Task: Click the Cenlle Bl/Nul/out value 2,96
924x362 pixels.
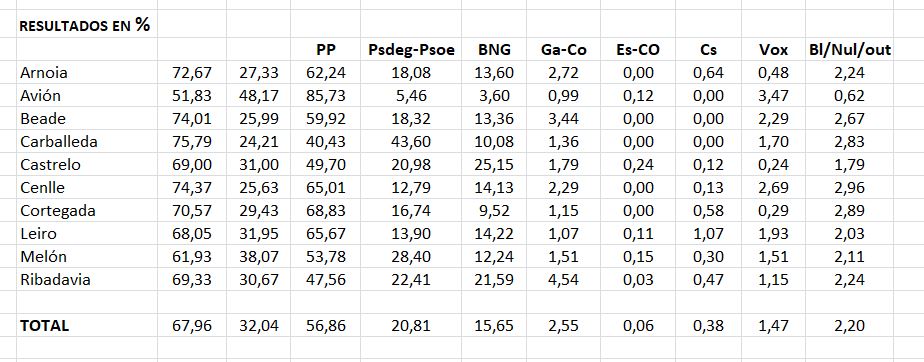Action: click(850, 188)
